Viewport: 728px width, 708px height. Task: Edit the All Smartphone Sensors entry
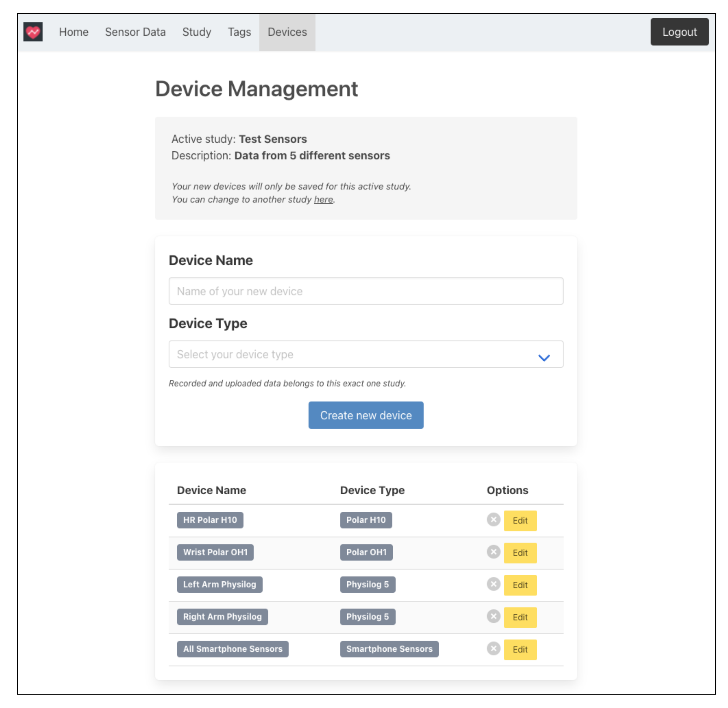(520, 650)
